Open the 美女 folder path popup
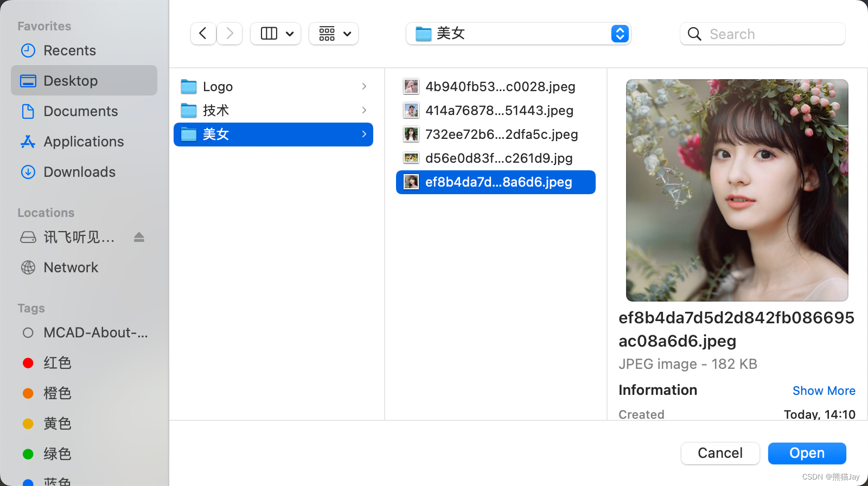The height and width of the screenshot is (486, 868). pos(518,34)
